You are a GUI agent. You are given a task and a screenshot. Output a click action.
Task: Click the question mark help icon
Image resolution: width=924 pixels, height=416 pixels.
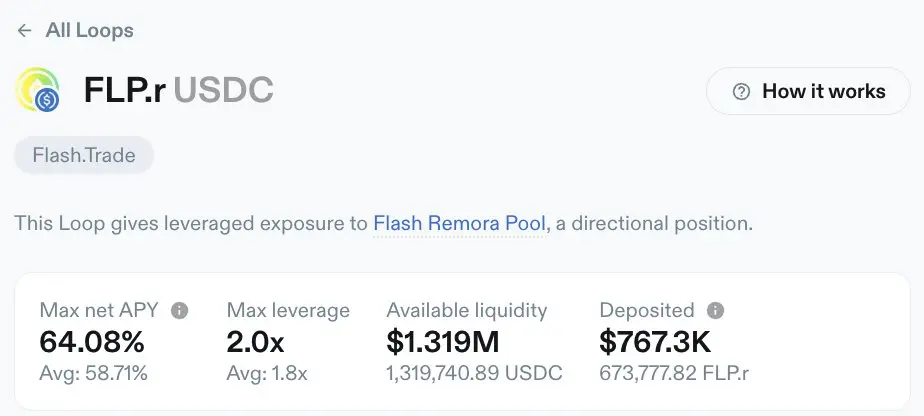pos(741,92)
